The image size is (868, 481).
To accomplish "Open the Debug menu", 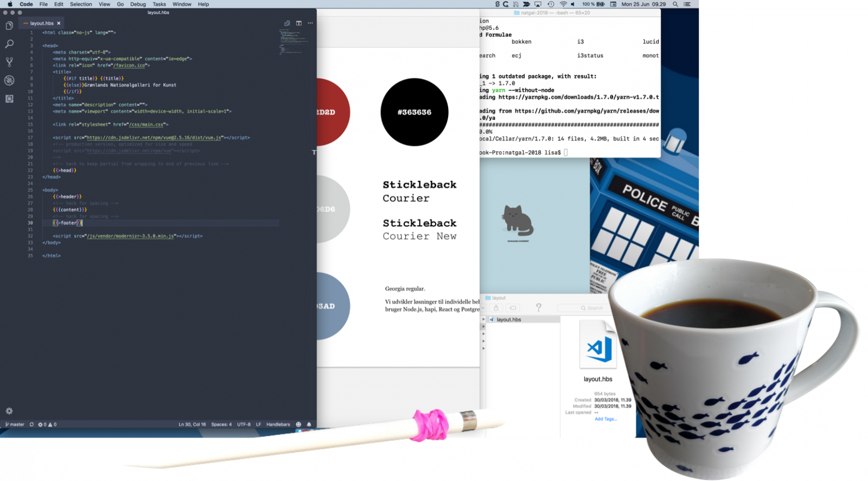I will point(138,4).
